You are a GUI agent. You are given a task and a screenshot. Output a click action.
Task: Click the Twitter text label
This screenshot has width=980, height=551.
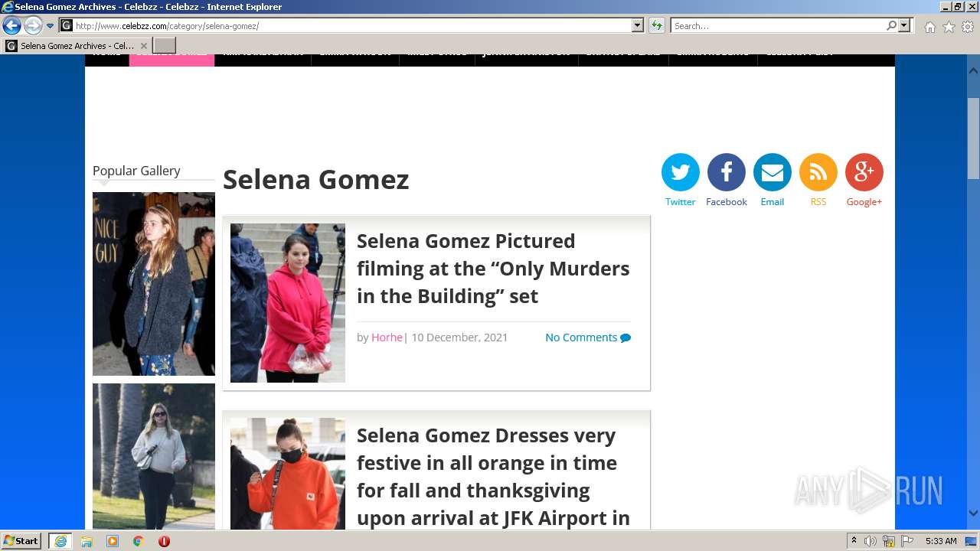[680, 202]
